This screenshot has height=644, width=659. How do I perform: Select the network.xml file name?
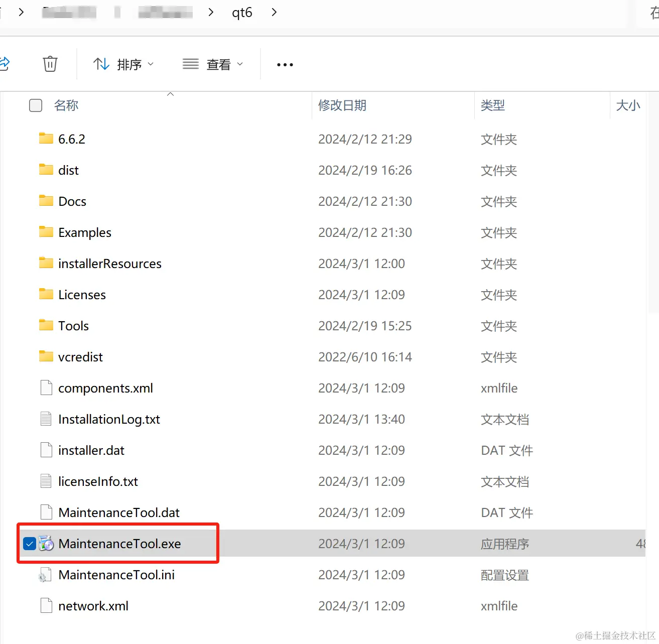point(93,606)
